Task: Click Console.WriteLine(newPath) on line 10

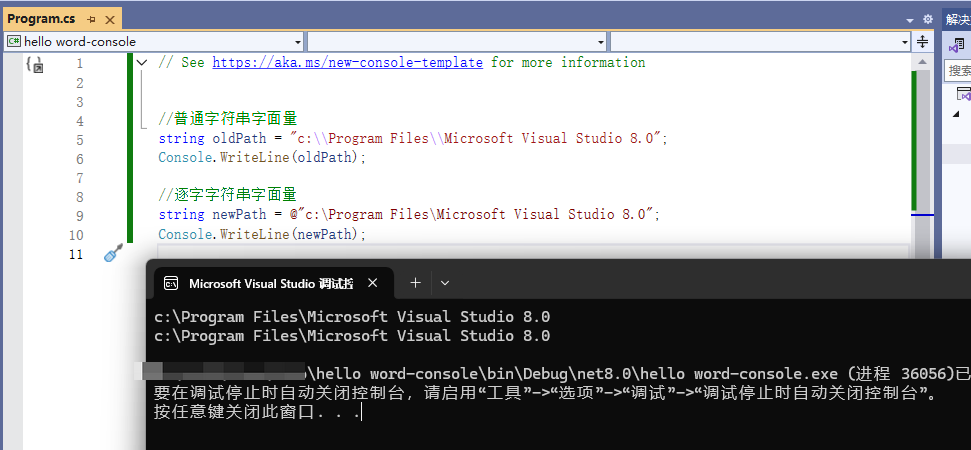Action: click(x=263, y=234)
